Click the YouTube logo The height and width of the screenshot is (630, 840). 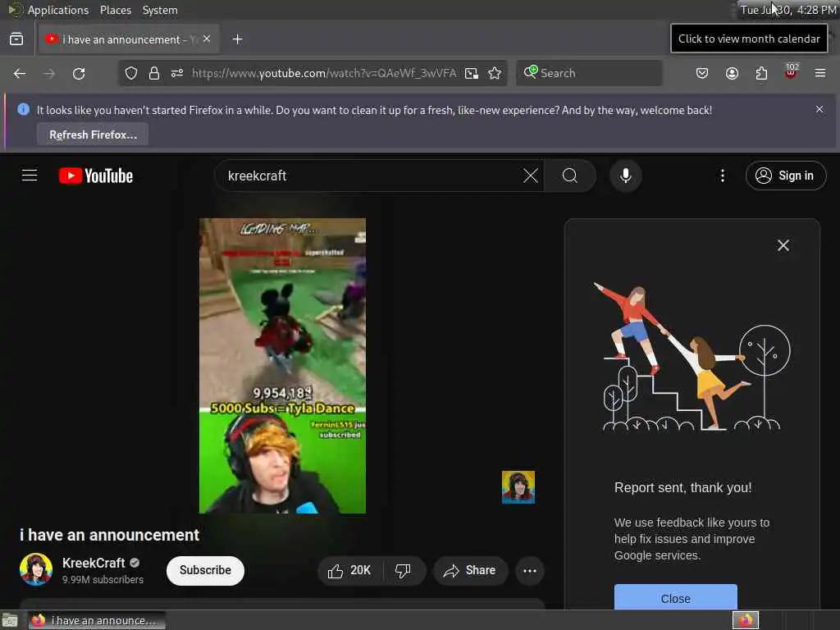[x=96, y=176]
